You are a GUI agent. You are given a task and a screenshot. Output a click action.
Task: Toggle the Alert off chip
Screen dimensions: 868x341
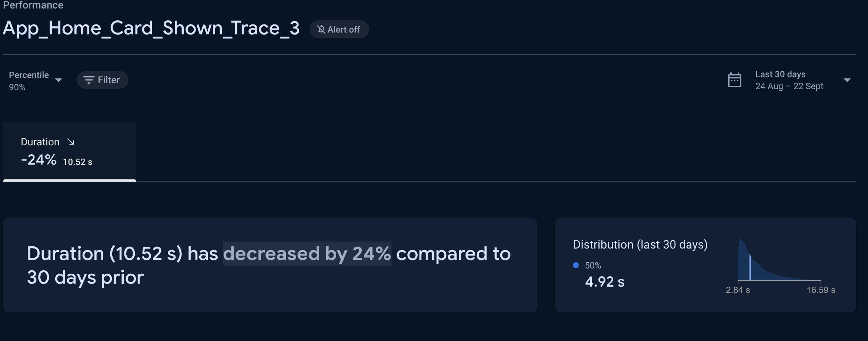(x=339, y=29)
